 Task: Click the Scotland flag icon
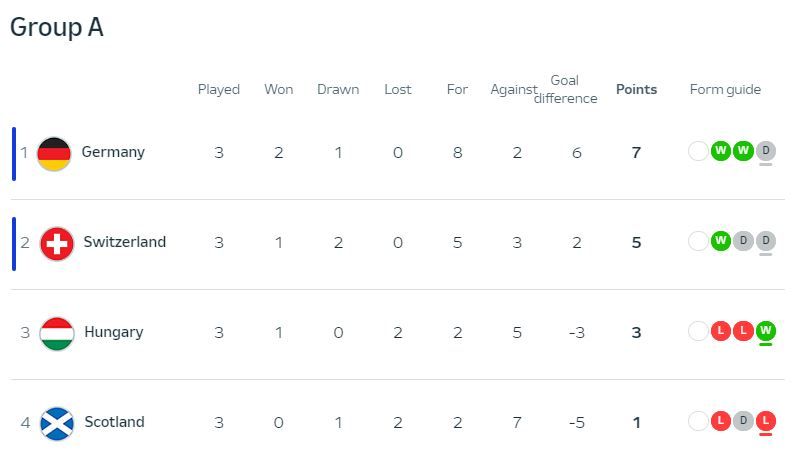pyautogui.click(x=57, y=423)
